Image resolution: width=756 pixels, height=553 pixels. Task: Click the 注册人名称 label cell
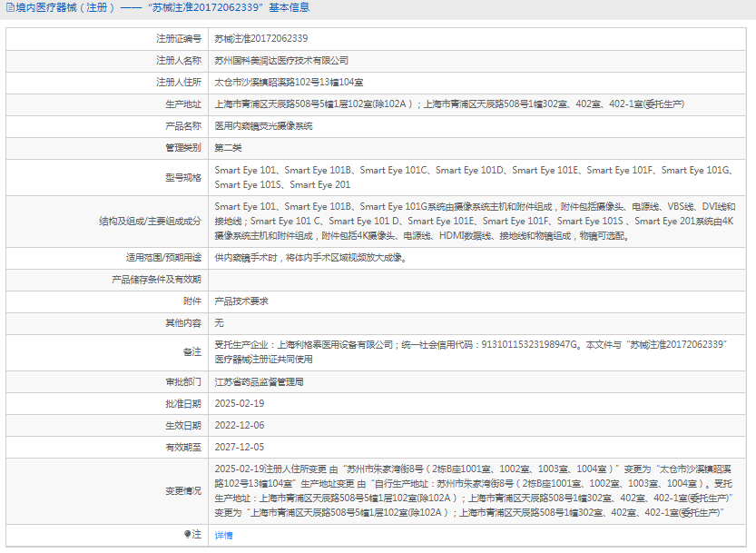(x=107, y=61)
